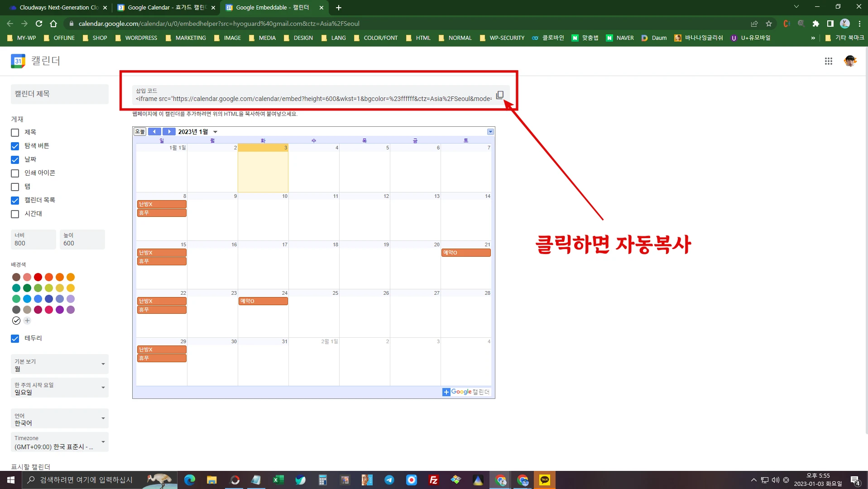The height and width of the screenshot is (489, 868).
Task: Toggle the browser side panel
Action: point(830,24)
